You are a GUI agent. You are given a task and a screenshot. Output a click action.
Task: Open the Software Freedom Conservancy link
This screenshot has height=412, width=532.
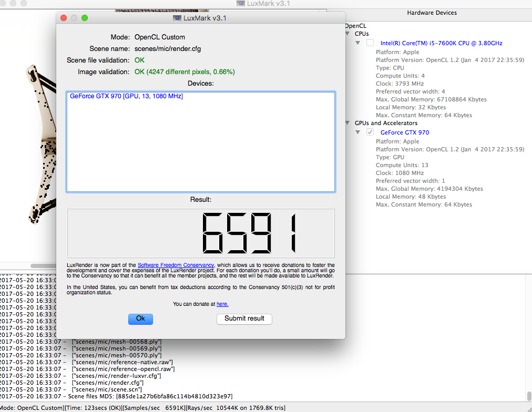176,265
